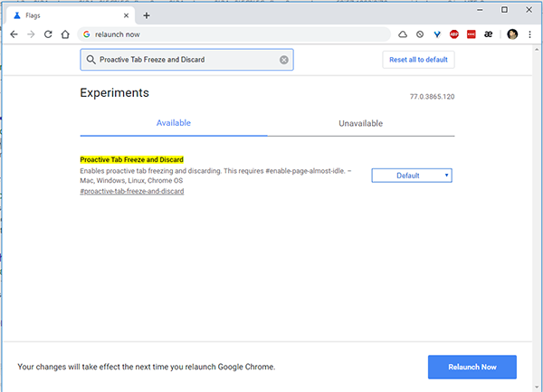Click the scrollbar up arrow

(x=537, y=50)
